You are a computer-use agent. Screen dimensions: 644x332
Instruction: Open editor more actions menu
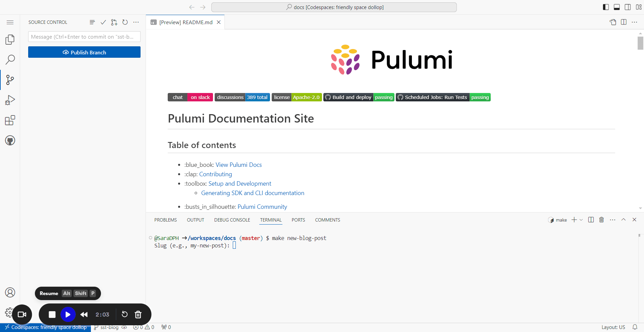point(635,22)
